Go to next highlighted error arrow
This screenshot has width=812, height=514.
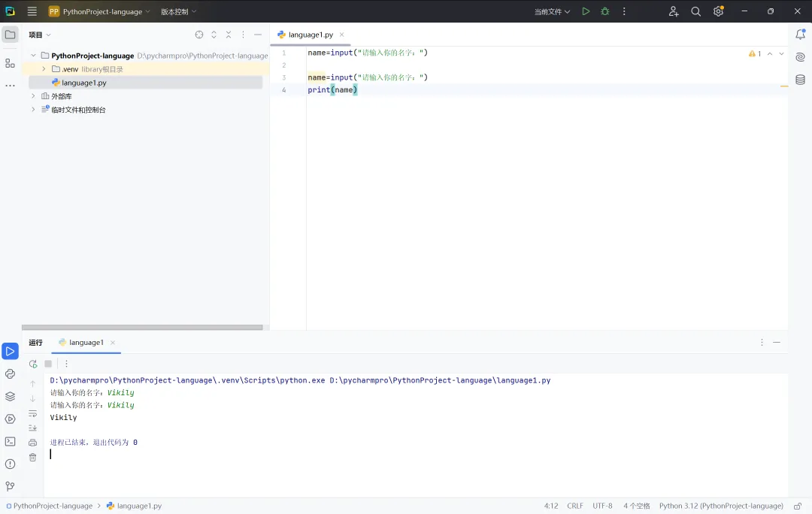[x=781, y=53]
